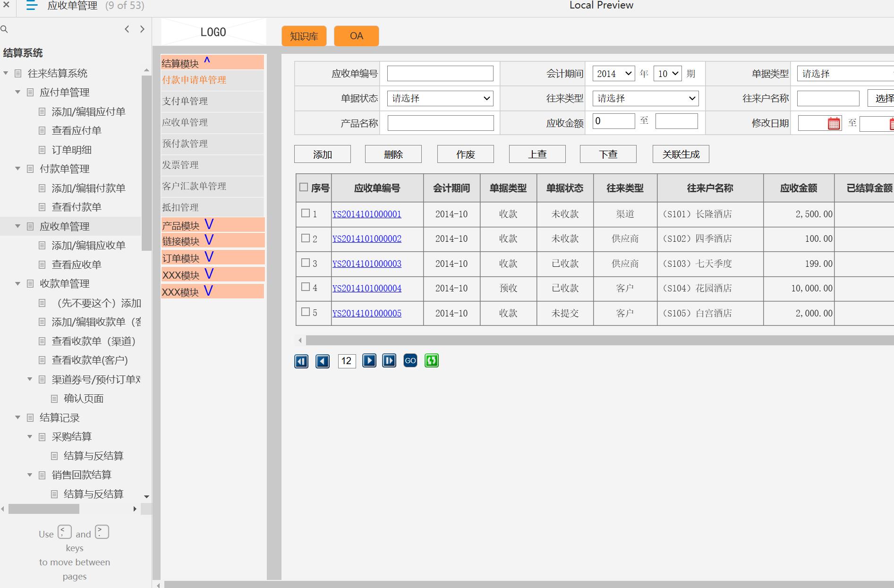Open the calendar picker for 修改日期 start

pos(834,123)
